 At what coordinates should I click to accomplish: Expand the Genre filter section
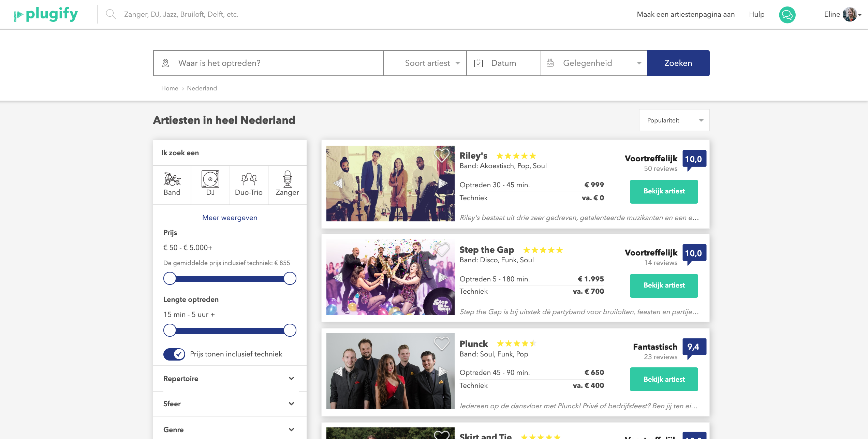pos(229,429)
